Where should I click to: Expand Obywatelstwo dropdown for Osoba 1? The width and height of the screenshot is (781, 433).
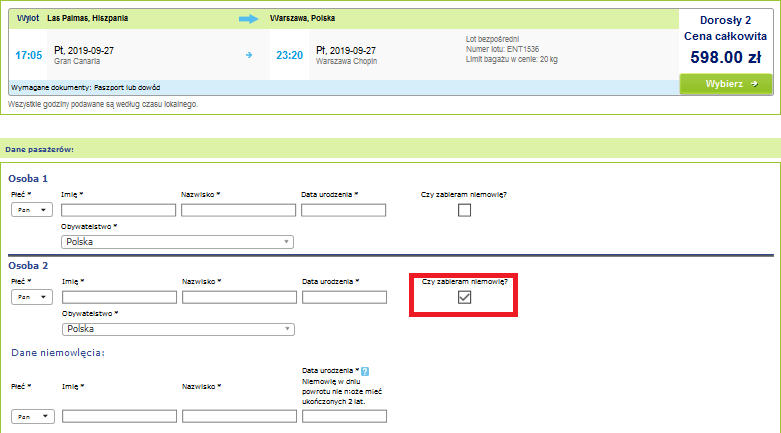tap(177, 242)
